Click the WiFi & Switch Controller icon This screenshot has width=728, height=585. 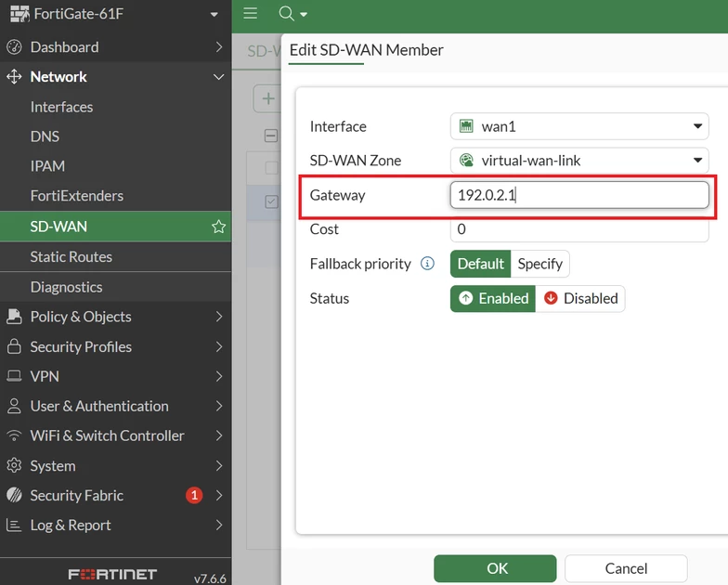[15, 435]
